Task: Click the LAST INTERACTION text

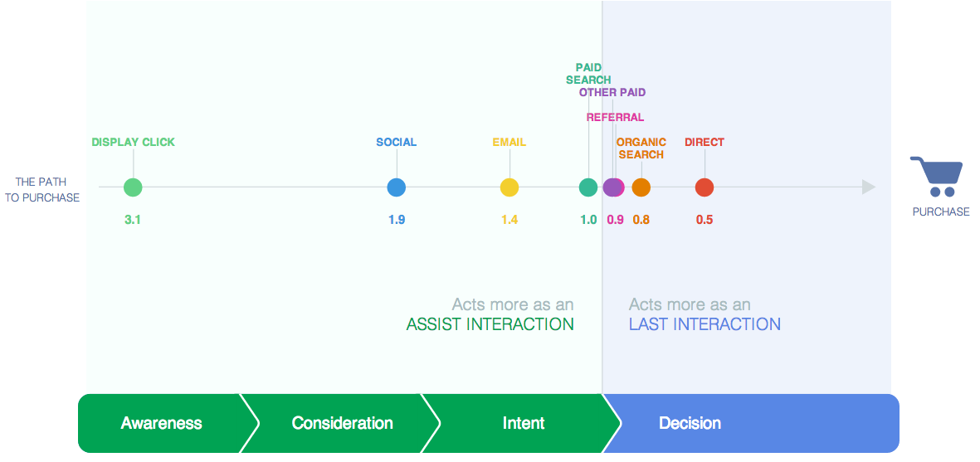Action: point(705,324)
